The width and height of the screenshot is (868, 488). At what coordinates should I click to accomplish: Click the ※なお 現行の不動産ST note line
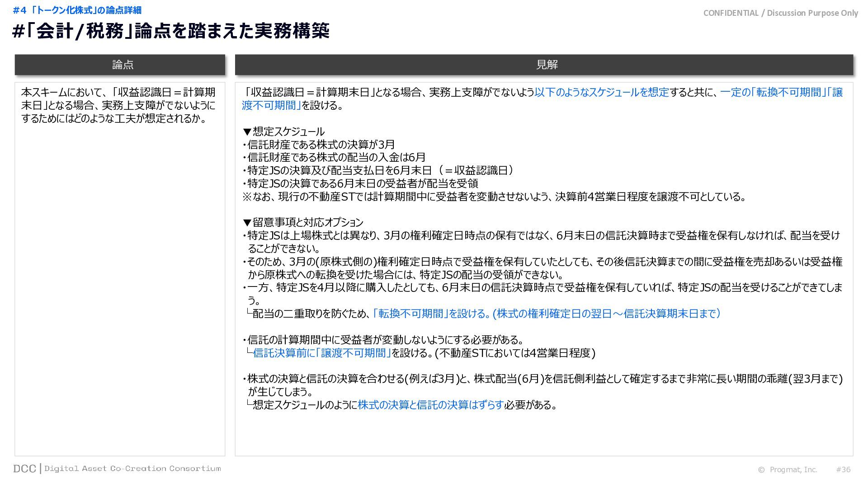[x=495, y=197]
